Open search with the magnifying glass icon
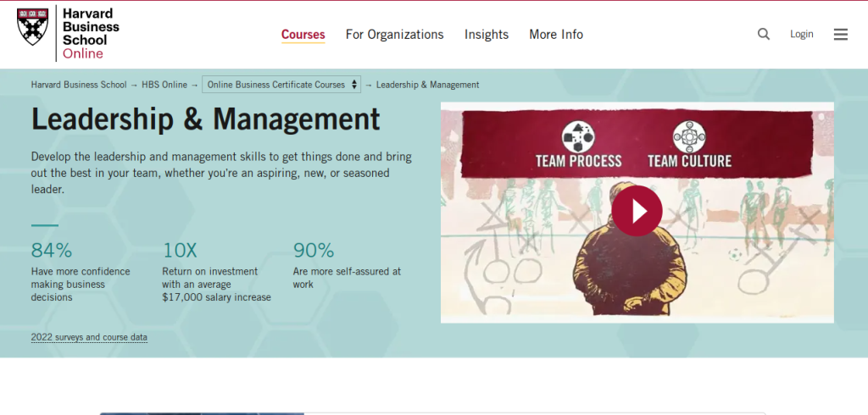 click(764, 34)
